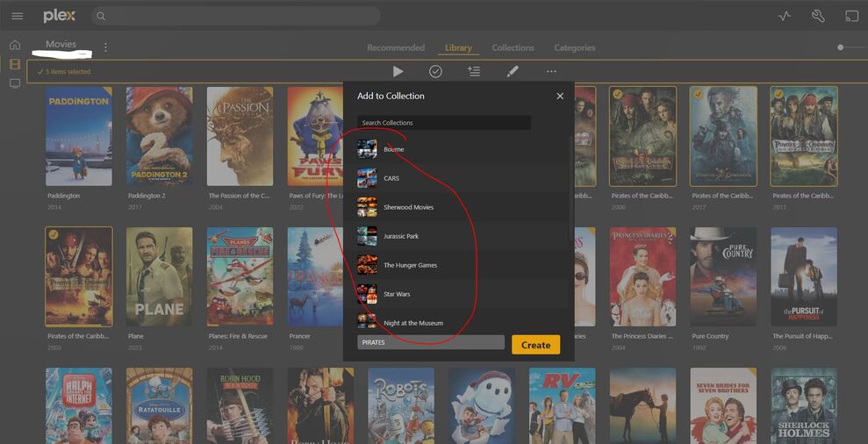868x444 pixels.
Task: Click the Search Collections field
Action: click(x=444, y=122)
